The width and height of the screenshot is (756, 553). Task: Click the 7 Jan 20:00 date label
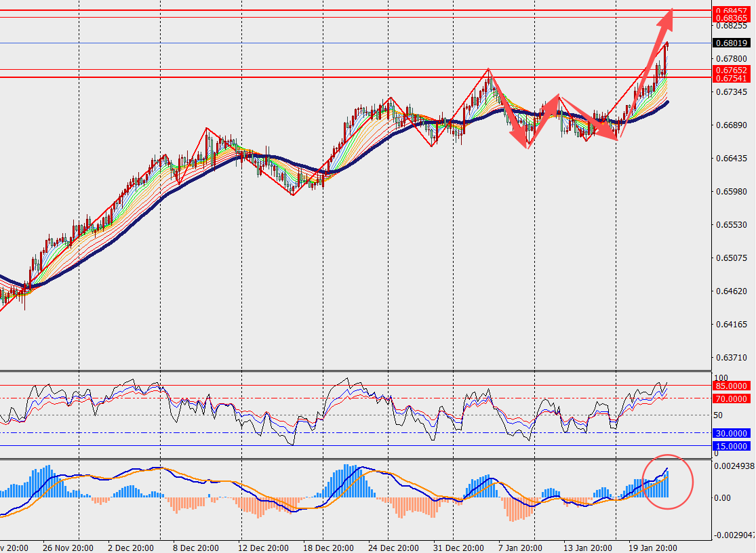click(x=520, y=548)
